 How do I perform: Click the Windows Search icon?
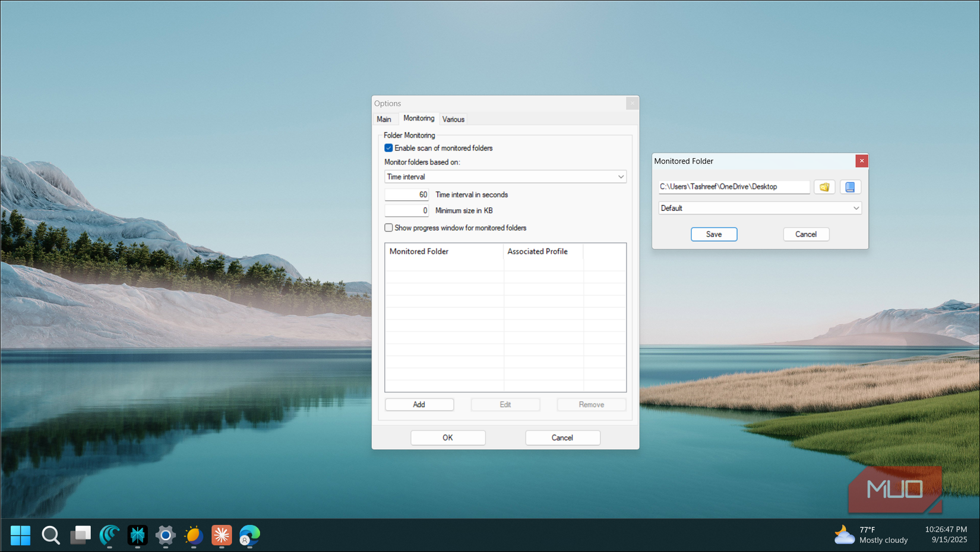[x=50, y=535]
